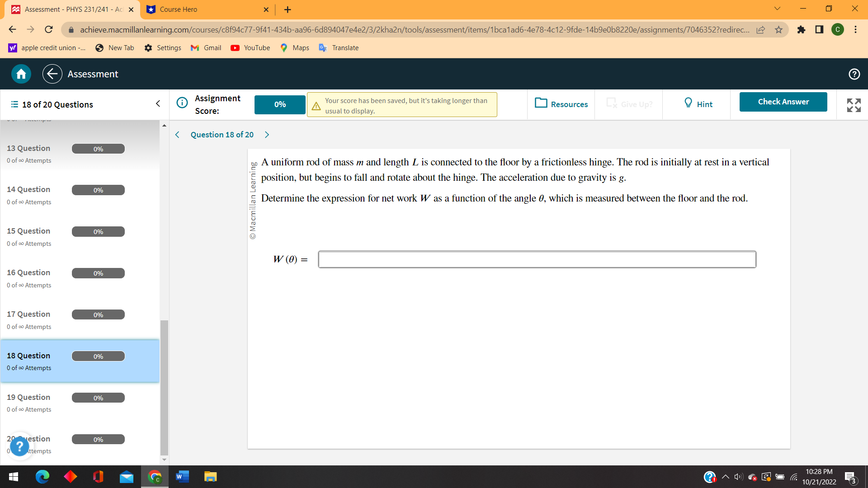Go to the next question with the right chevron

[x=267, y=135]
